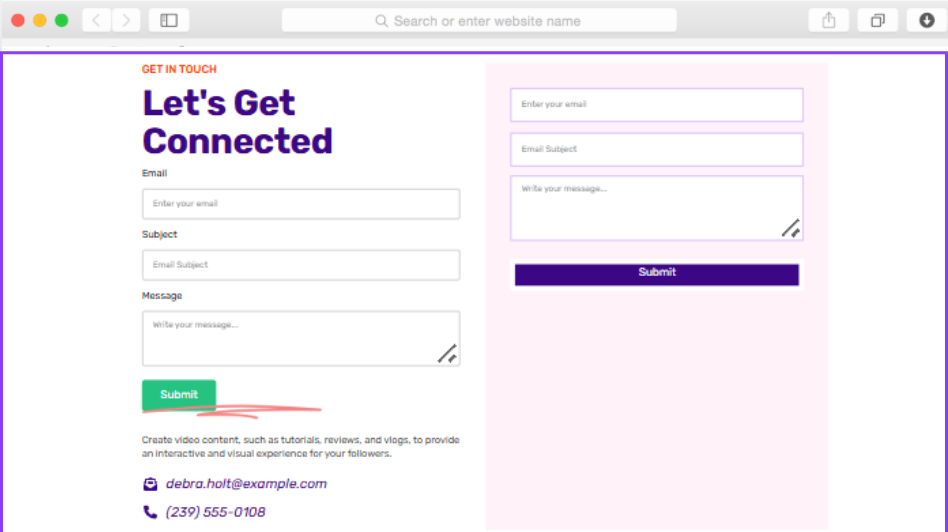Open the debra.holt@example.com email link

tap(246, 484)
